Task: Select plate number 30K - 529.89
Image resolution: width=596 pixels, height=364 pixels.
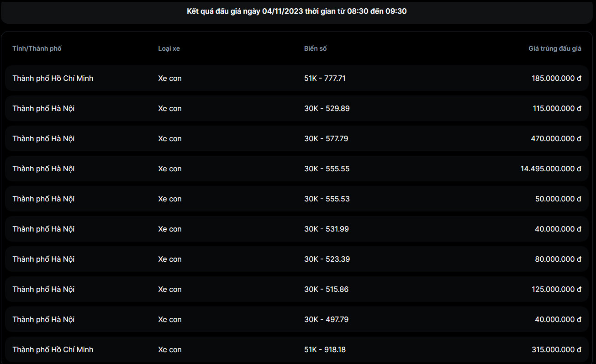Action: pyautogui.click(x=327, y=108)
